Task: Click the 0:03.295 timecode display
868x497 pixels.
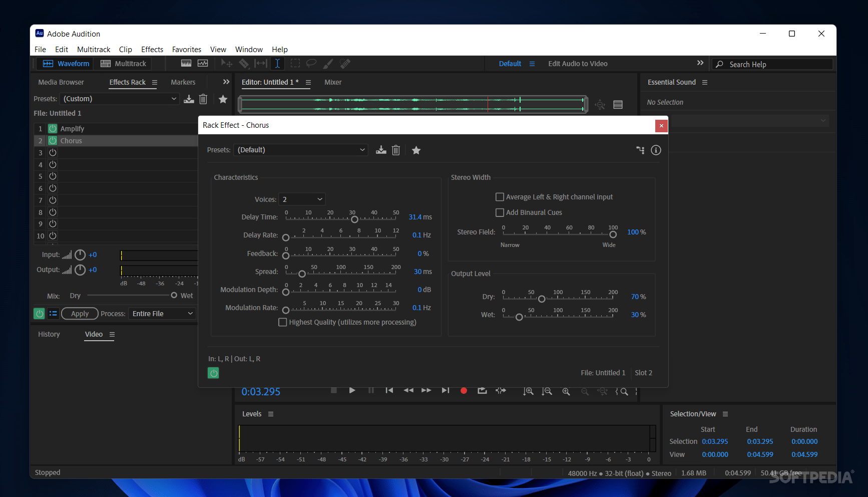Action: click(x=261, y=392)
